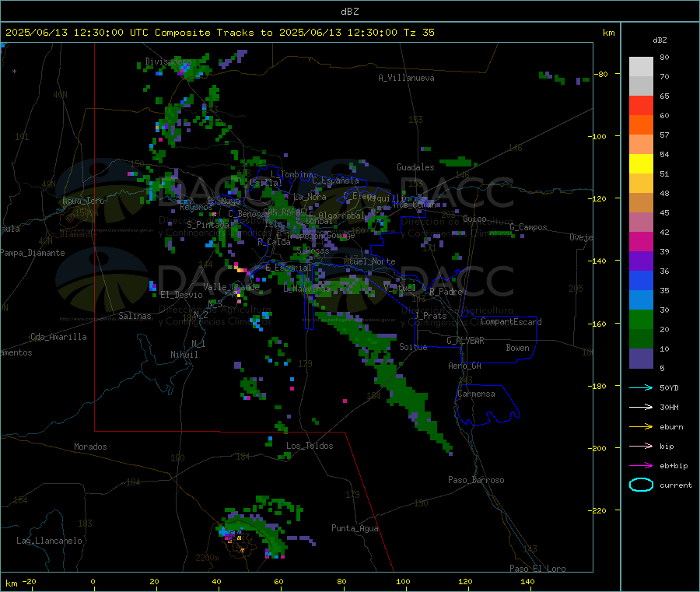
Task: Click the '-220' km tick on right axis
Action: coord(599,511)
